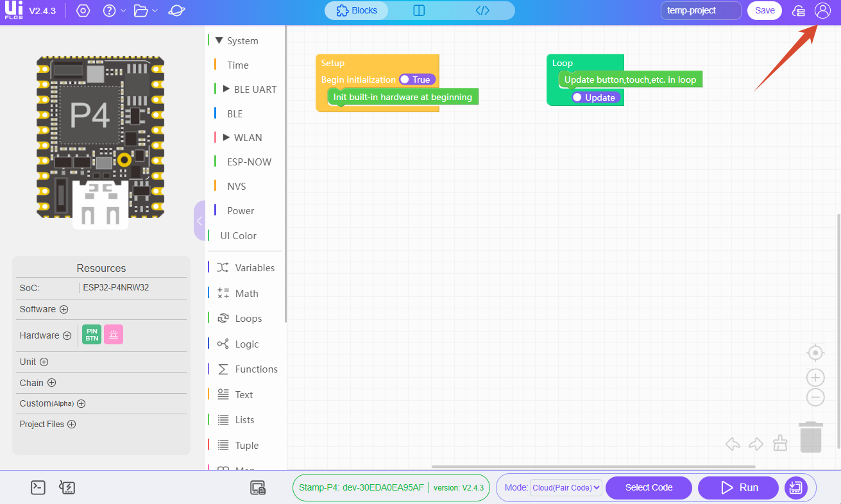
Task: Click the download-to-device icon beside Run
Action: (x=795, y=488)
